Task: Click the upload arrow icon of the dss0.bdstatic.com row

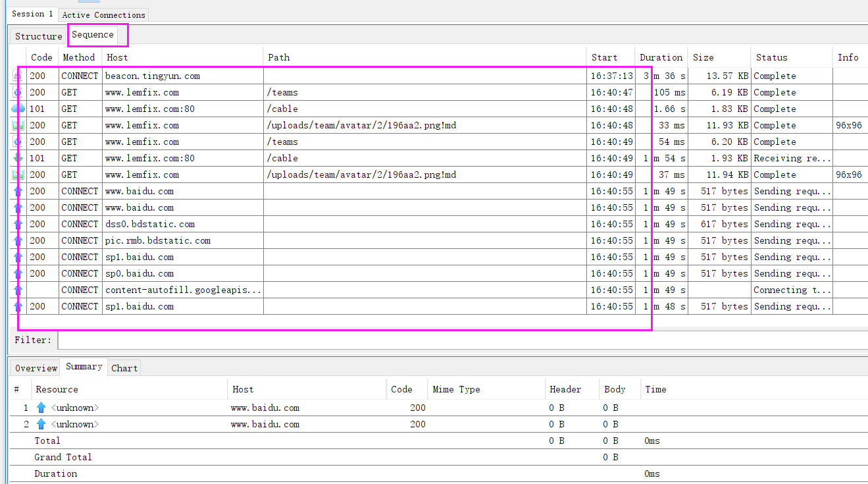Action: point(18,224)
